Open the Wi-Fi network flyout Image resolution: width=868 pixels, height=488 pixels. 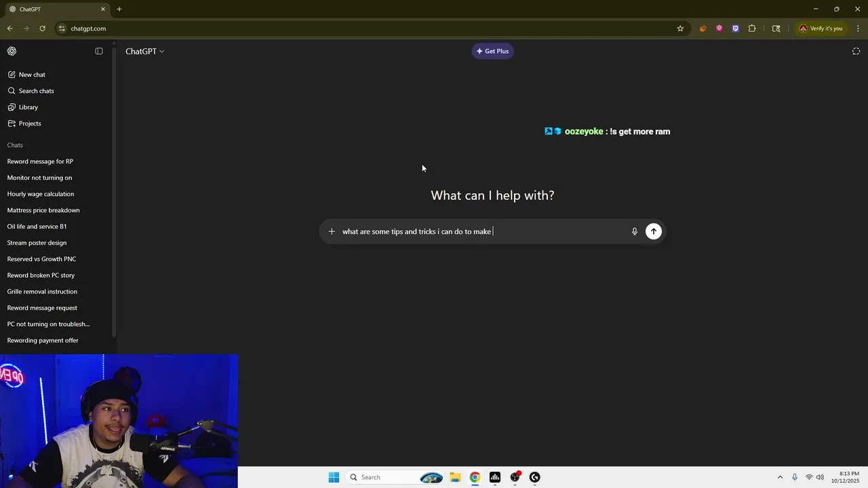pyautogui.click(x=809, y=477)
